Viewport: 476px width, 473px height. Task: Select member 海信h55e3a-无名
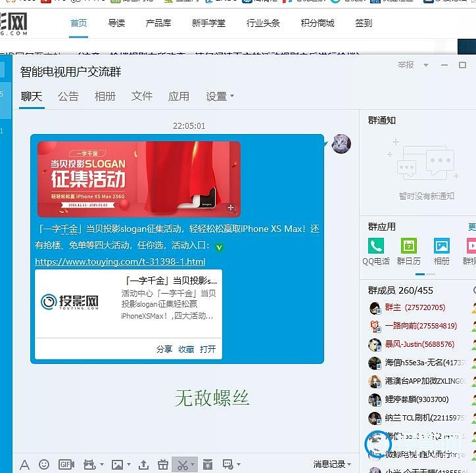[425, 363]
